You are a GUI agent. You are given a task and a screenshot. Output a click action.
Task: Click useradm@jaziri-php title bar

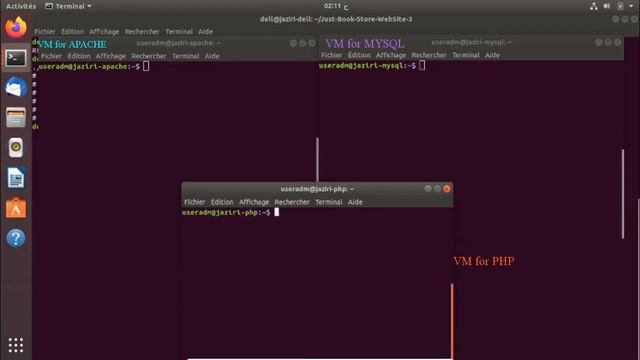click(x=317, y=189)
